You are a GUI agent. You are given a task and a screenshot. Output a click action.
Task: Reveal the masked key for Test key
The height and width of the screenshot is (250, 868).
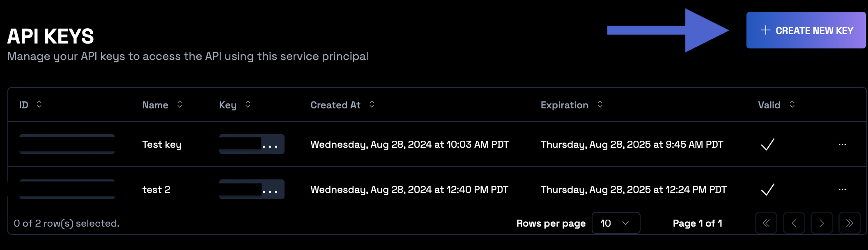click(x=270, y=144)
